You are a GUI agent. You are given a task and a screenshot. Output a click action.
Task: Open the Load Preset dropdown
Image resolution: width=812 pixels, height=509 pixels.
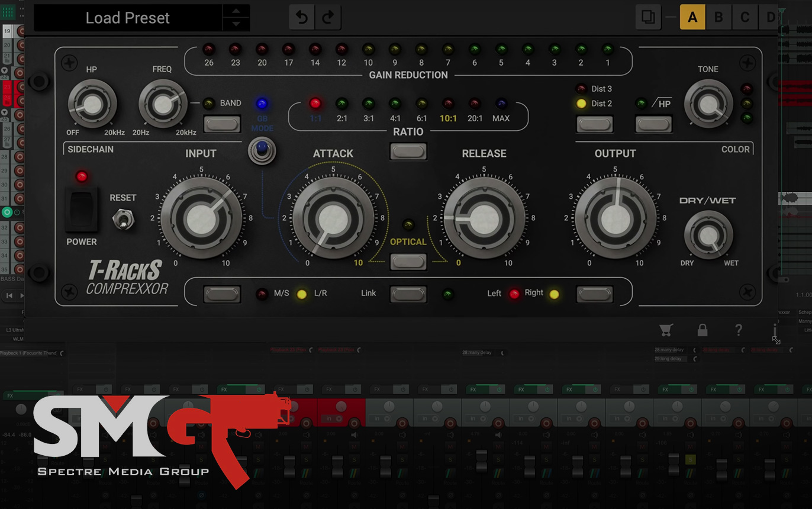[x=128, y=18]
